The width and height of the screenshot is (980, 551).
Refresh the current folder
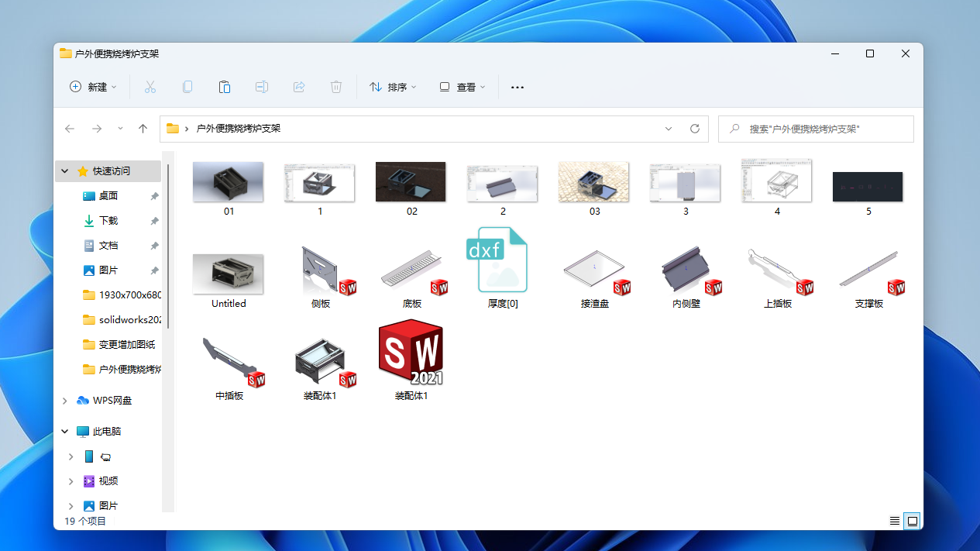[x=695, y=129]
